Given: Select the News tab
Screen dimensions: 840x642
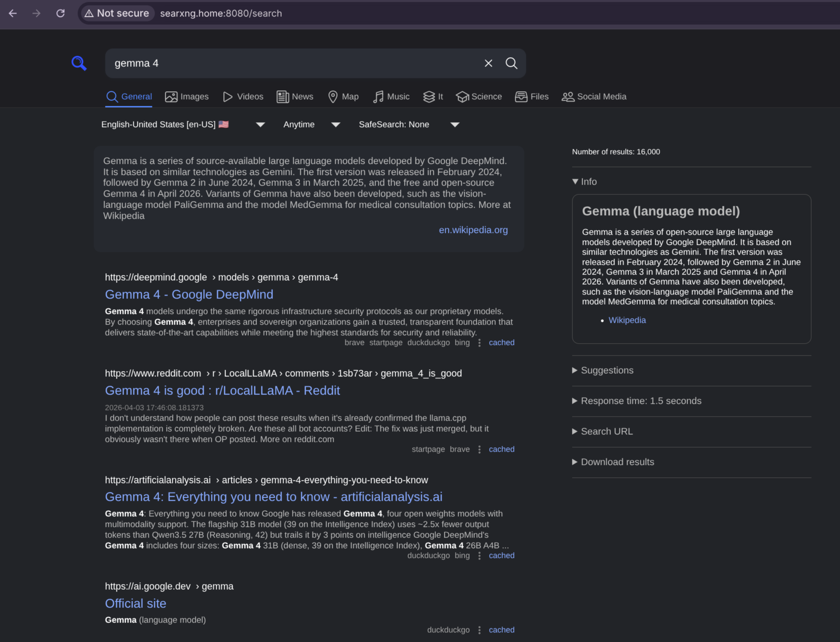Looking at the screenshot, I should pos(295,97).
